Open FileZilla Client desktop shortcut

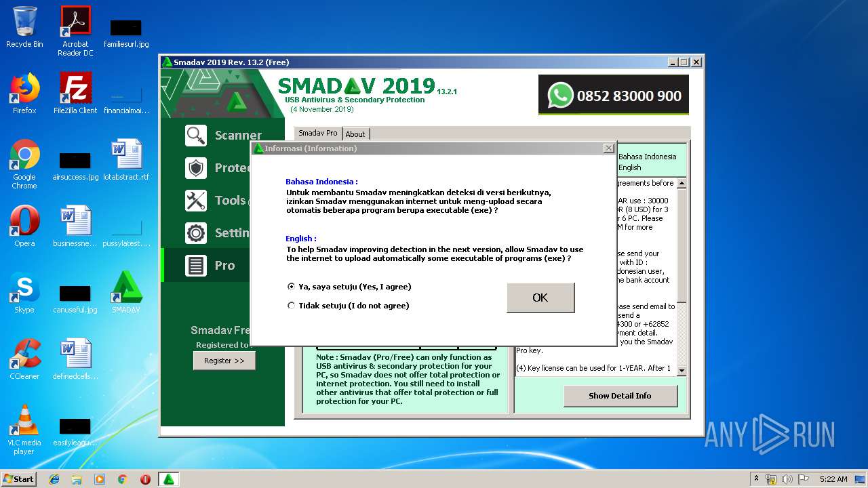(x=75, y=94)
